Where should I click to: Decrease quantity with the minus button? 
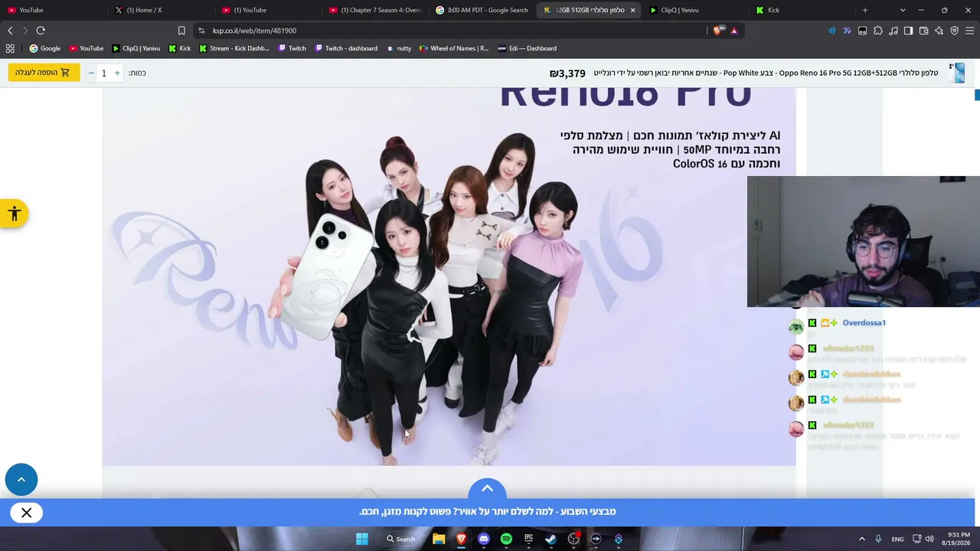click(91, 73)
